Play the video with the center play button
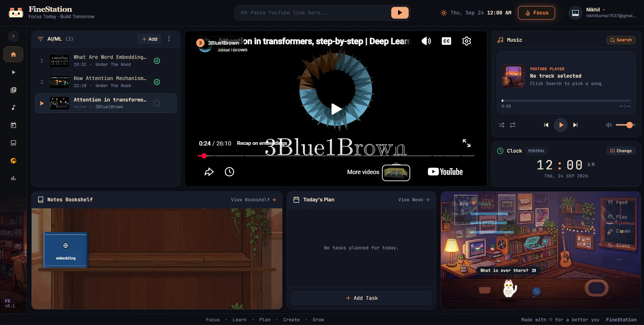 [x=336, y=109]
